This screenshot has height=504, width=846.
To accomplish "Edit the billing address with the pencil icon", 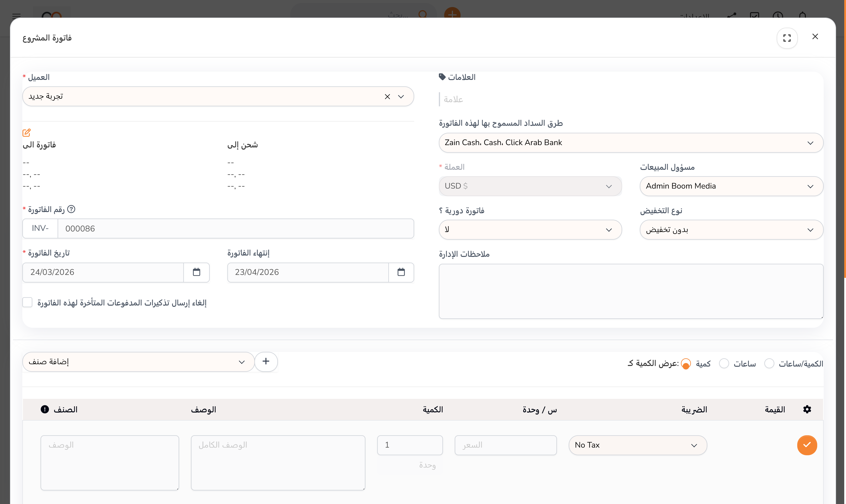I will (26, 132).
